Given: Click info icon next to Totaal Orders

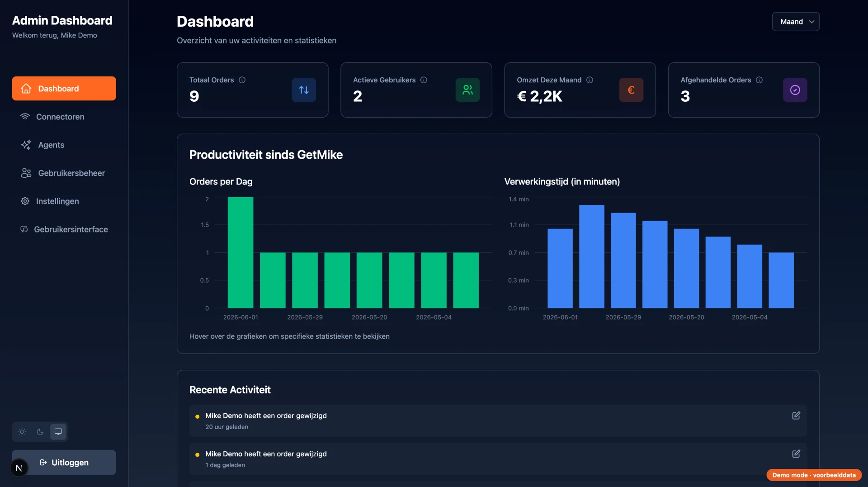Looking at the screenshot, I should [x=242, y=80].
